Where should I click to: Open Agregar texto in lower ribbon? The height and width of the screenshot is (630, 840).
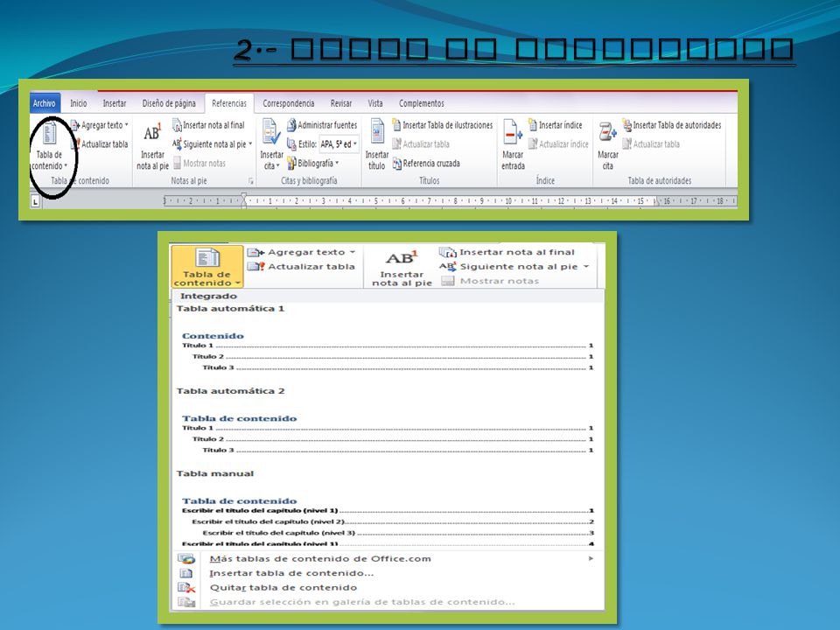302,252
